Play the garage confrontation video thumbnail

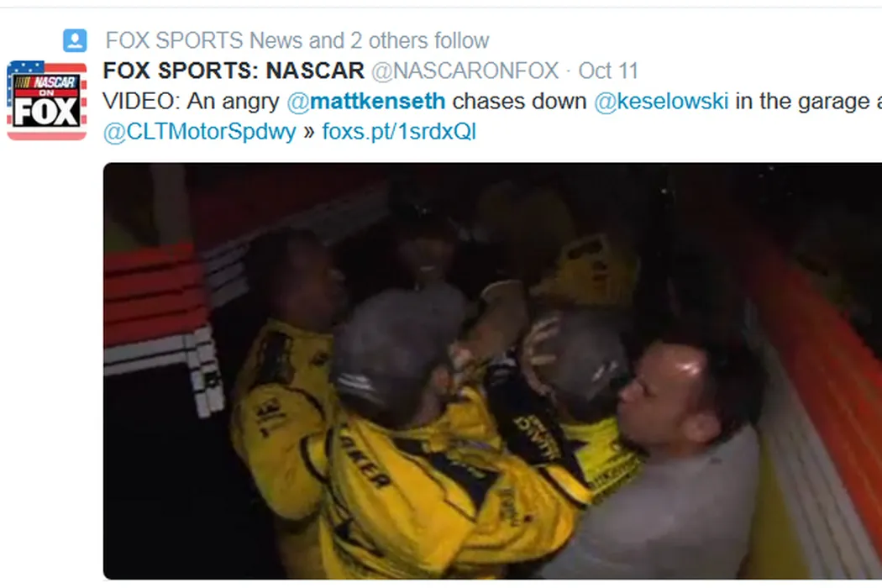(x=492, y=370)
